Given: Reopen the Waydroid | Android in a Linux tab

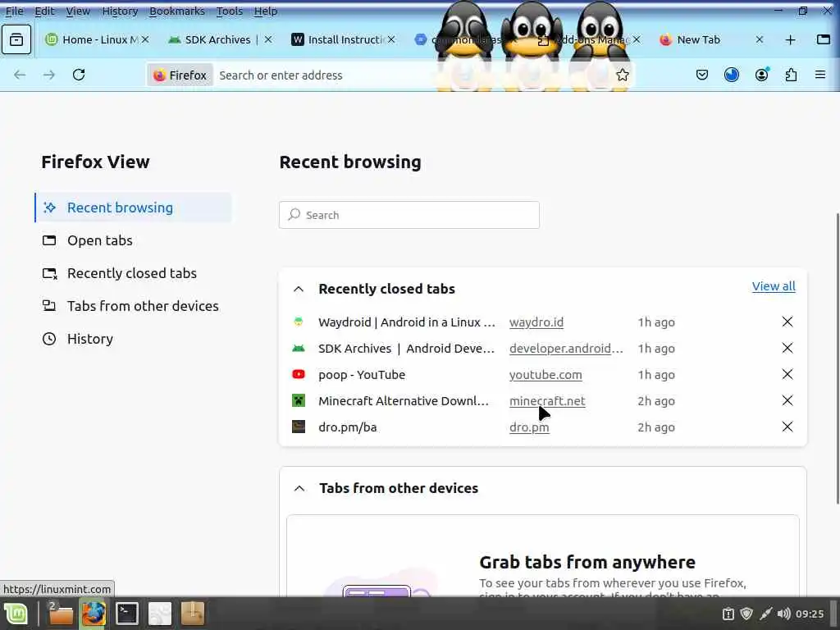Looking at the screenshot, I should 407,322.
